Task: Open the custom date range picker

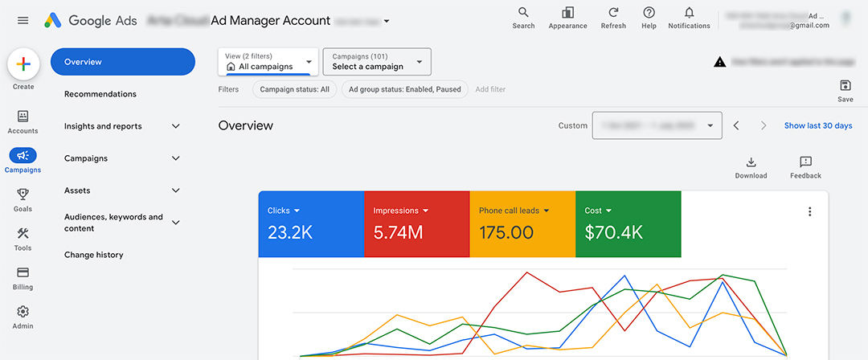Action: 657,125
